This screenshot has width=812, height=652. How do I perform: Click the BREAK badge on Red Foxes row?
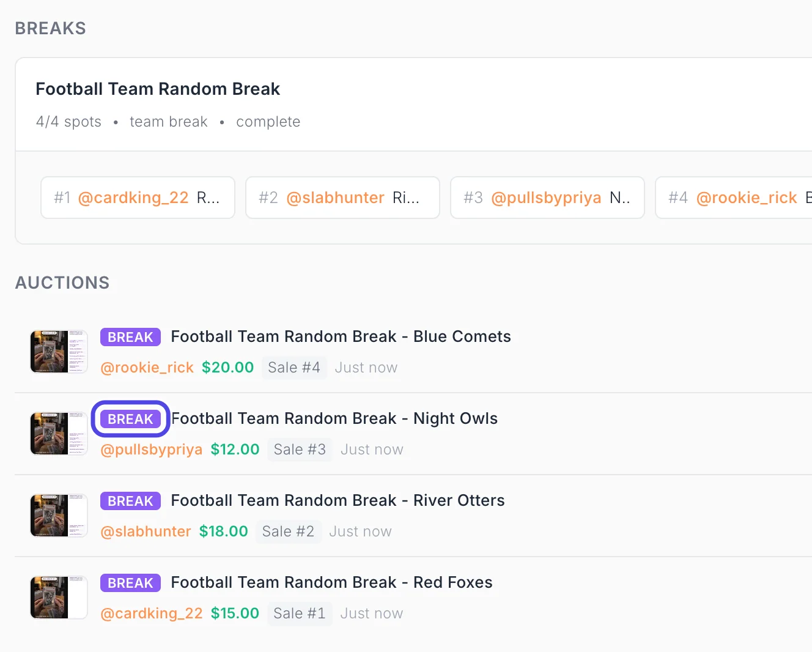pos(130,583)
